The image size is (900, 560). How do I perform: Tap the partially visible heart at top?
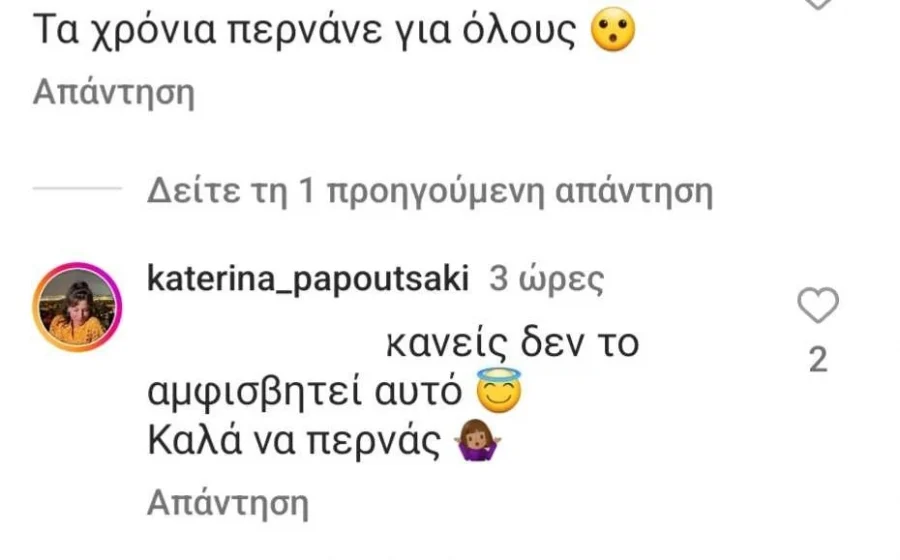pos(818,3)
